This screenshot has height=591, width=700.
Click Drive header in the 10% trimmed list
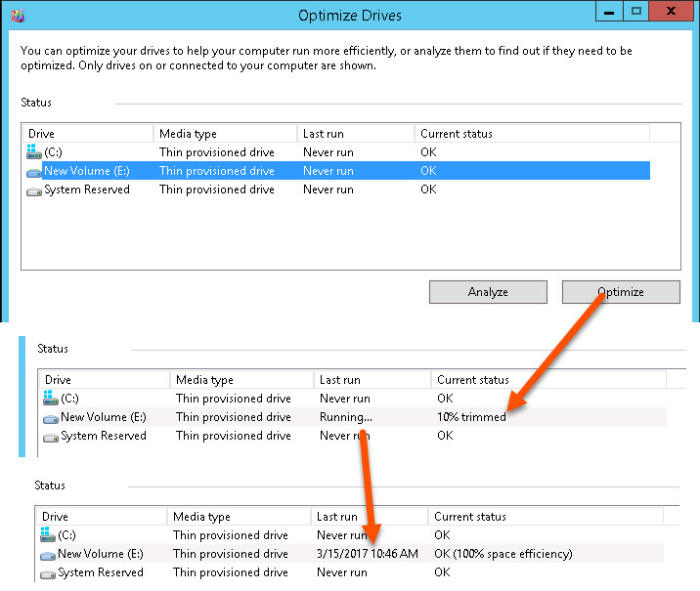pyautogui.click(x=104, y=380)
